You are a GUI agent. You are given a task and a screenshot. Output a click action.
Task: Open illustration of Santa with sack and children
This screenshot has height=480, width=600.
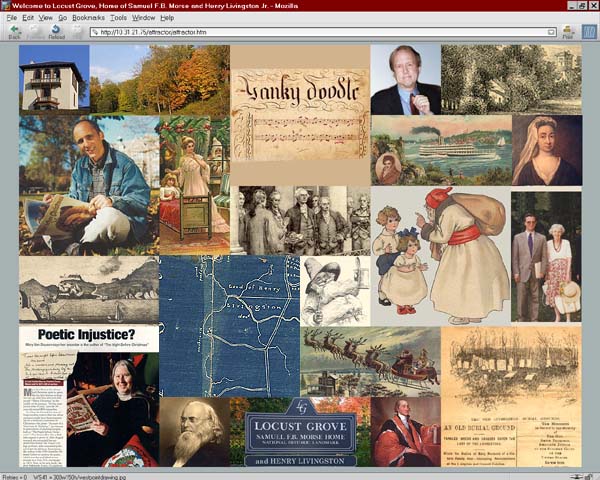[x=441, y=256]
